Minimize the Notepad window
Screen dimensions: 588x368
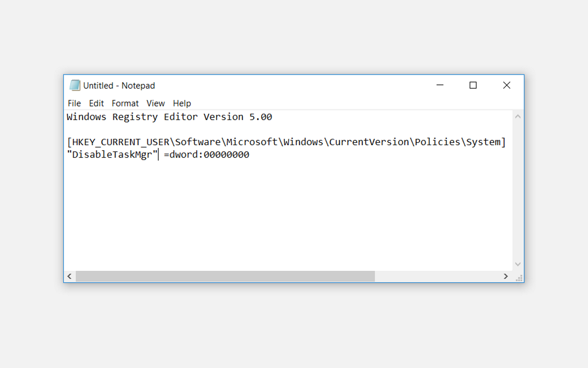coord(440,85)
